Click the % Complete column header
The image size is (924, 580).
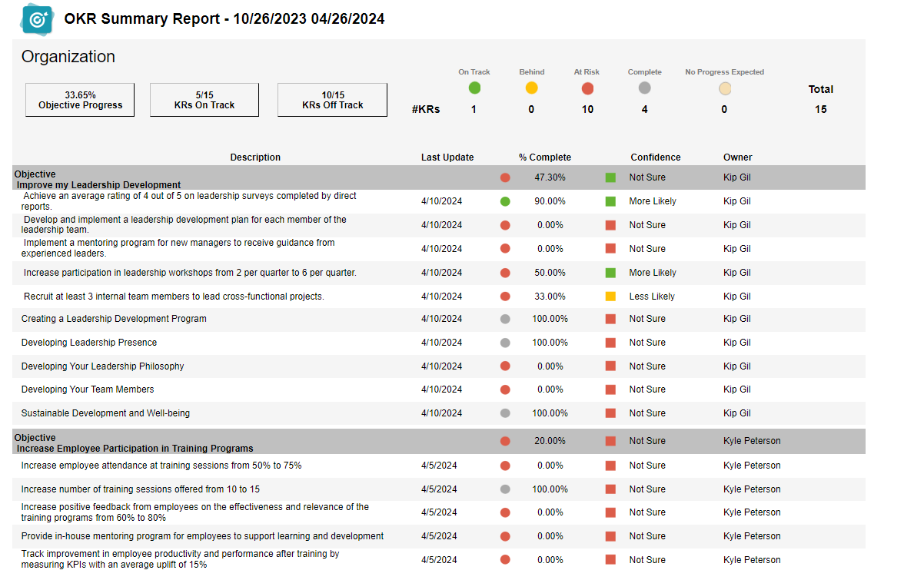(x=545, y=157)
